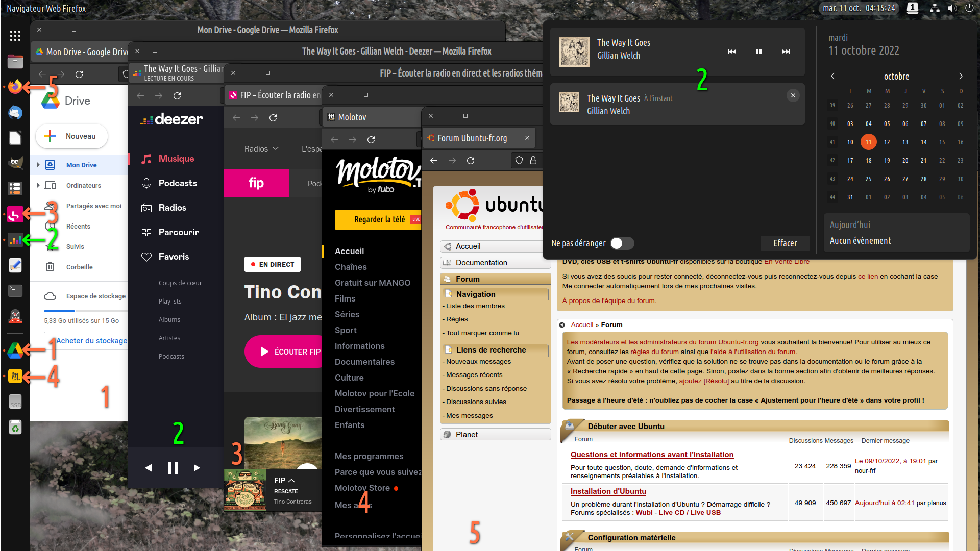Select 14 October in the calendar
The image size is (980, 551).
pyautogui.click(x=923, y=142)
